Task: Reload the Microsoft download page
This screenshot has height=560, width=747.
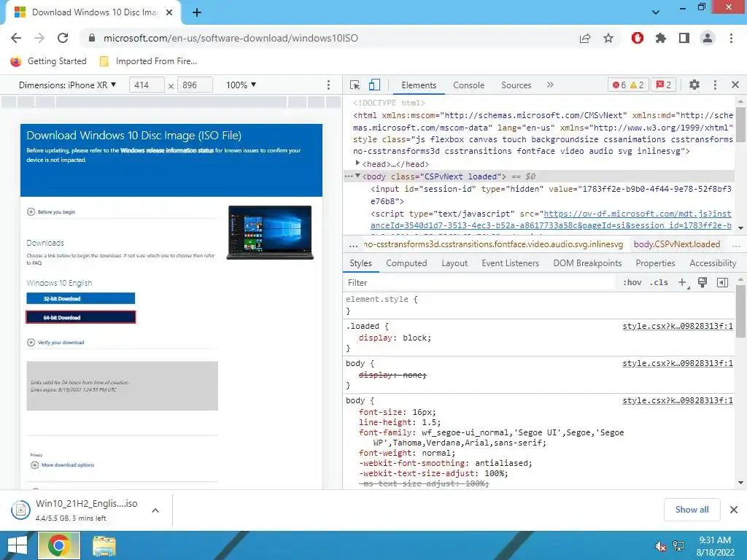Action: tap(63, 38)
